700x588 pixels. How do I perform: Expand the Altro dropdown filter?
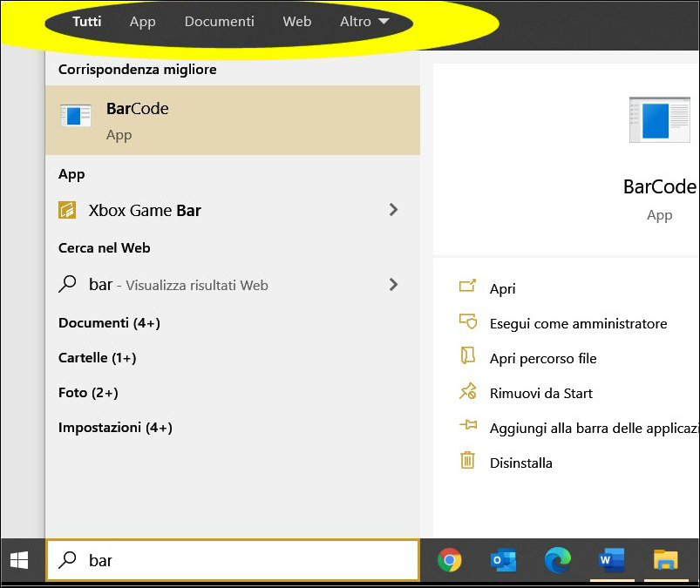pos(364,21)
